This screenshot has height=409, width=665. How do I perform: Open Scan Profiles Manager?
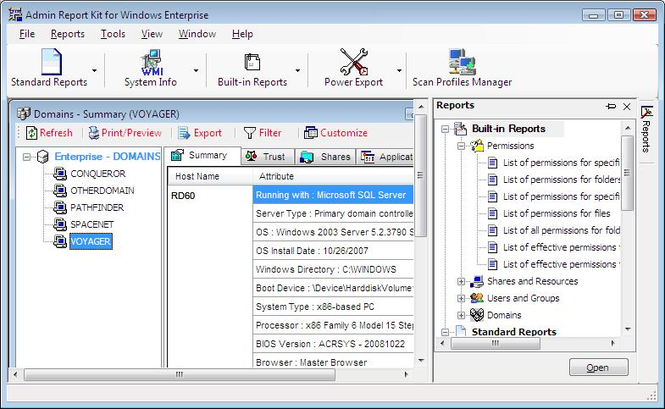pos(462,62)
